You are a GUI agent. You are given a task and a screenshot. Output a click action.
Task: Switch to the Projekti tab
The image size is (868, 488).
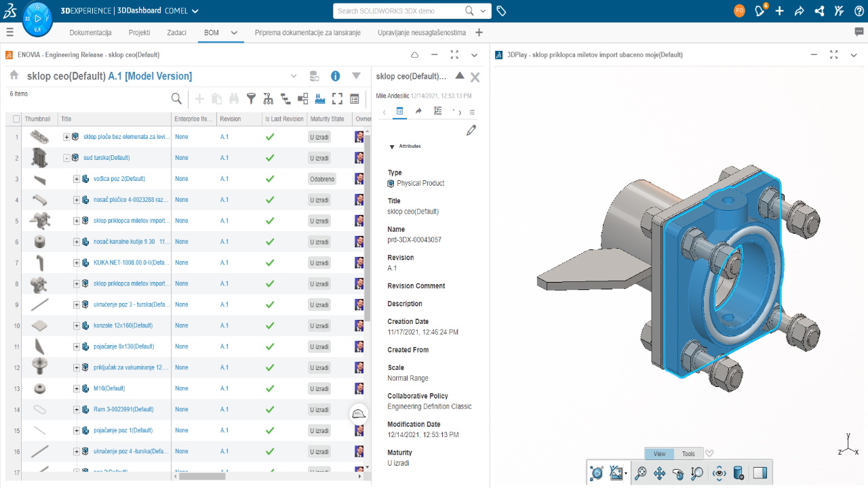[139, 33]
